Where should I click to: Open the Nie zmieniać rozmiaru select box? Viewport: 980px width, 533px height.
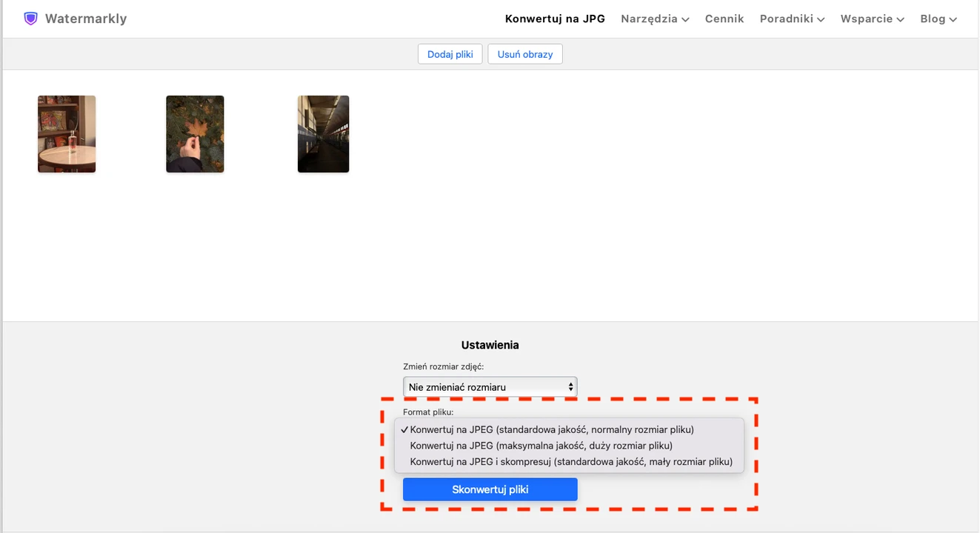pos(489,386)
